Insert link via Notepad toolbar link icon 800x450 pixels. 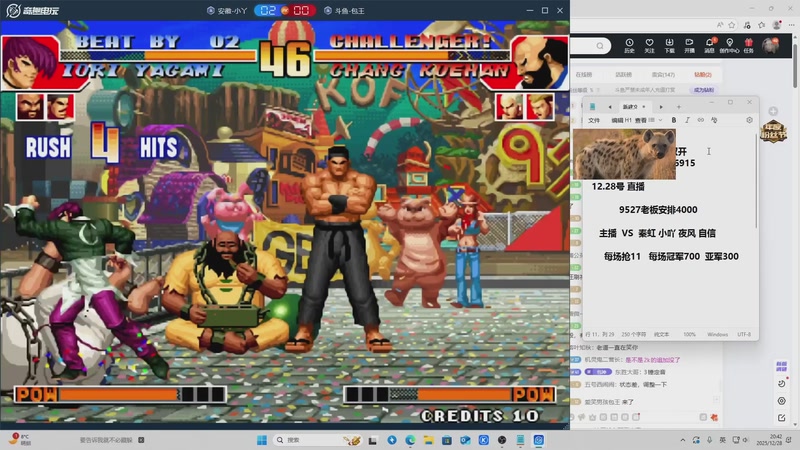click(x=701, y=120)
